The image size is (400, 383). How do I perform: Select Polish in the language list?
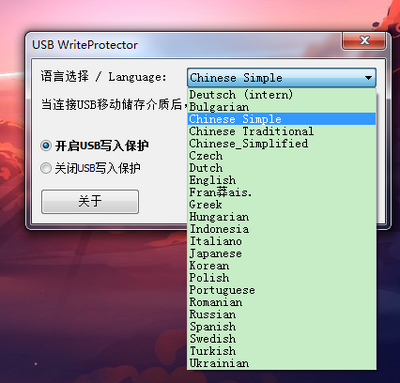[282, 278]
